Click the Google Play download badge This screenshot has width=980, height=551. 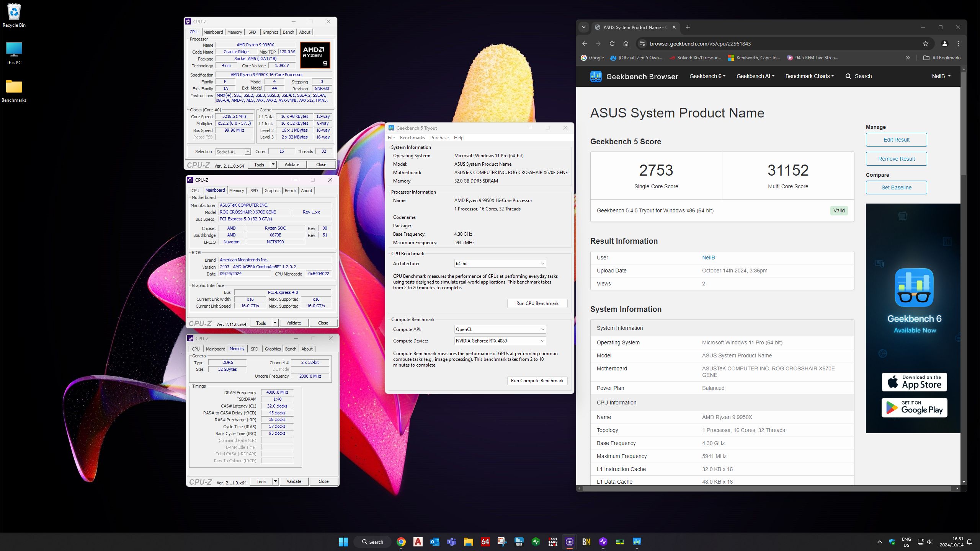coord(914,408)
